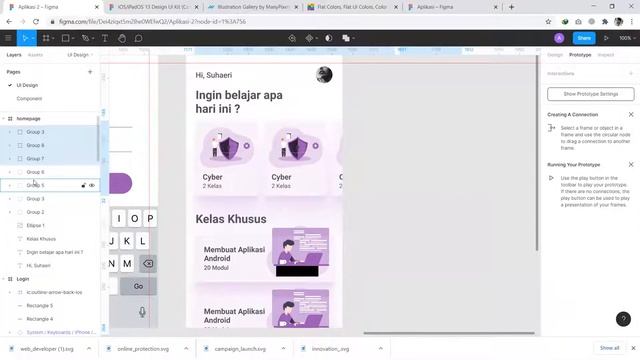Open Boolean operations dropdown arrow
640x360 pixels.
353,38
